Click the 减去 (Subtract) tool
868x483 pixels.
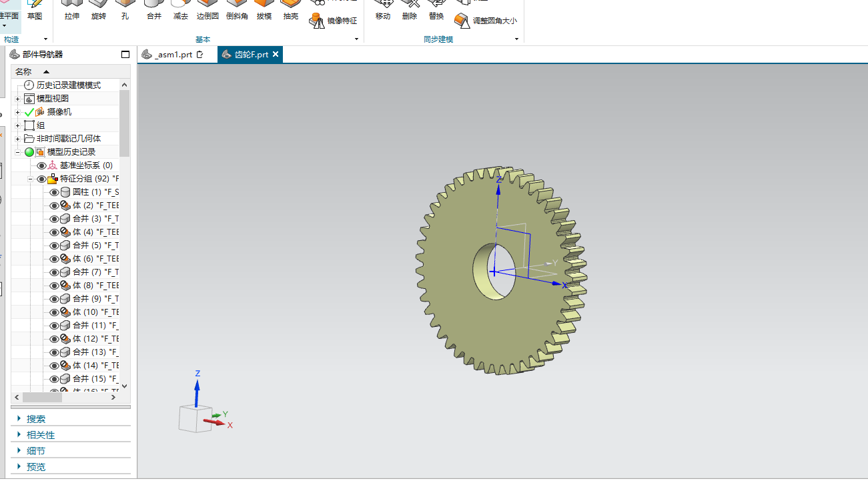click(180, 11)
